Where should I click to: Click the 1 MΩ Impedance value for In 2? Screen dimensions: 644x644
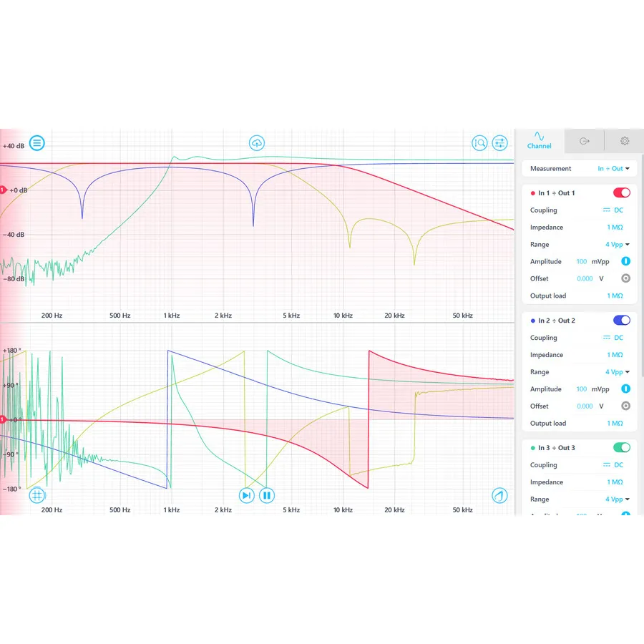point(614,354)
